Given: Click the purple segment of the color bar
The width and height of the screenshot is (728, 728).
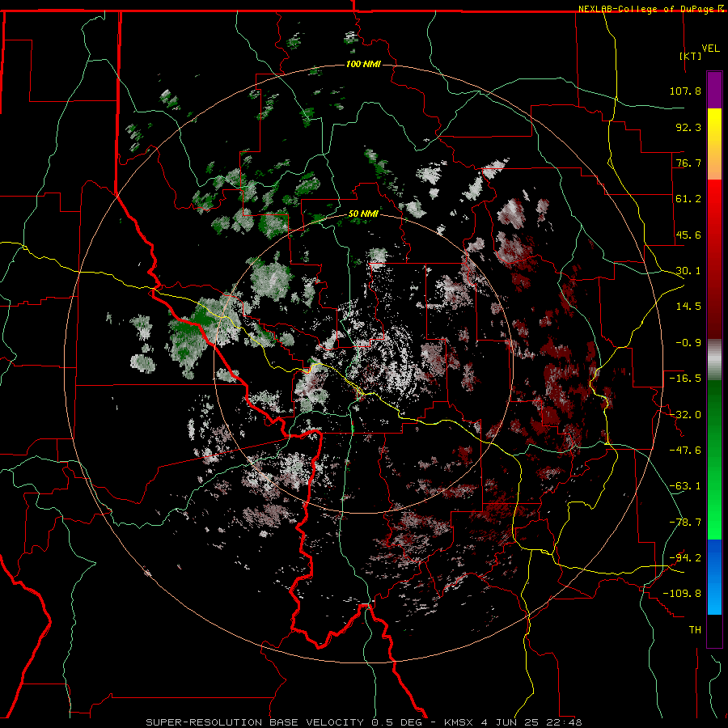Looking at the screenshot, I should tap(714, 90).
